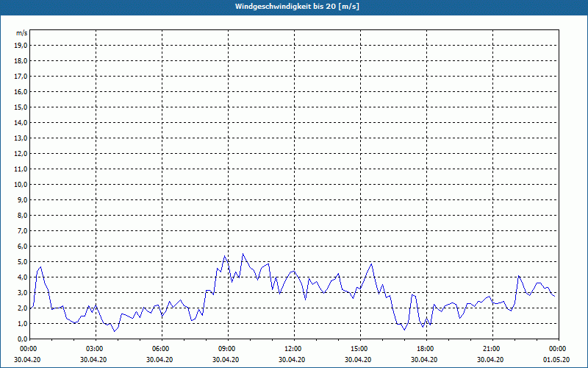The width and height of the screenshot is (588, 368).
Task: Click the 01.05.20 date label
Action: 556,360
